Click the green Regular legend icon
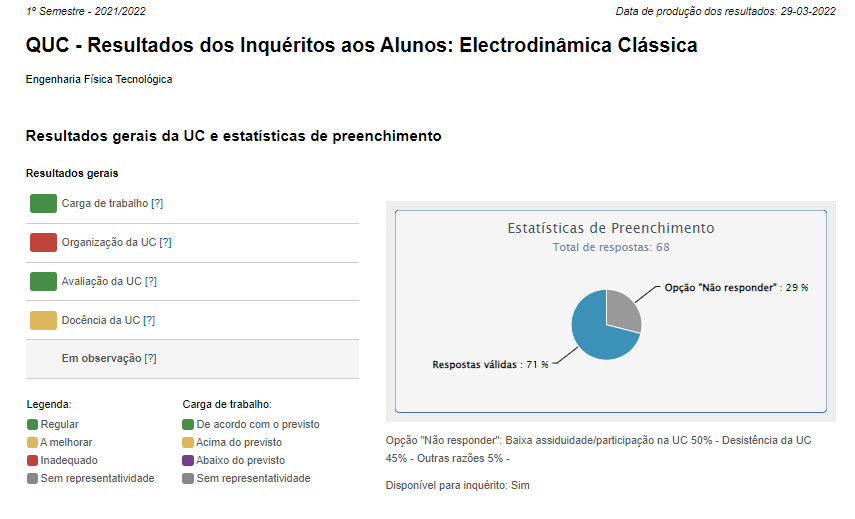This screenshot has width=855, height=519. pyautogui.click(x=33, y=425)
